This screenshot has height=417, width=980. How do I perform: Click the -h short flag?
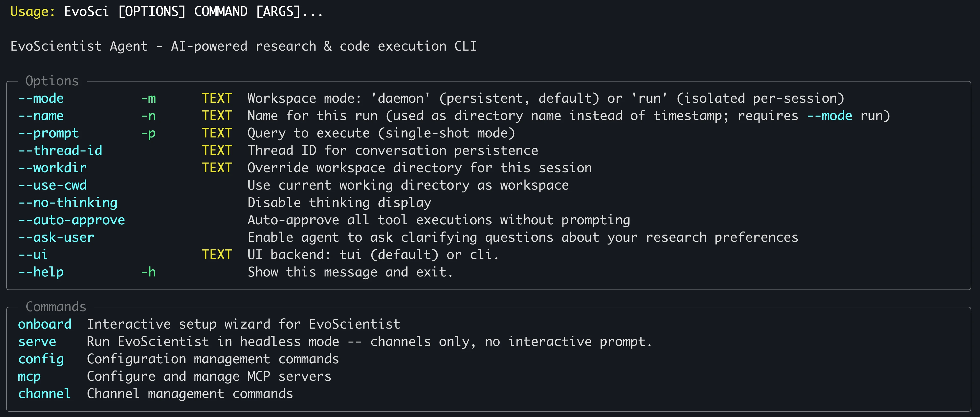[x=148, y=272]
